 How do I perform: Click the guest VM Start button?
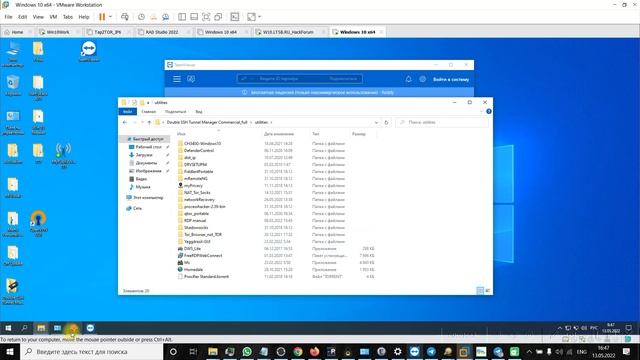coord(8,328)
